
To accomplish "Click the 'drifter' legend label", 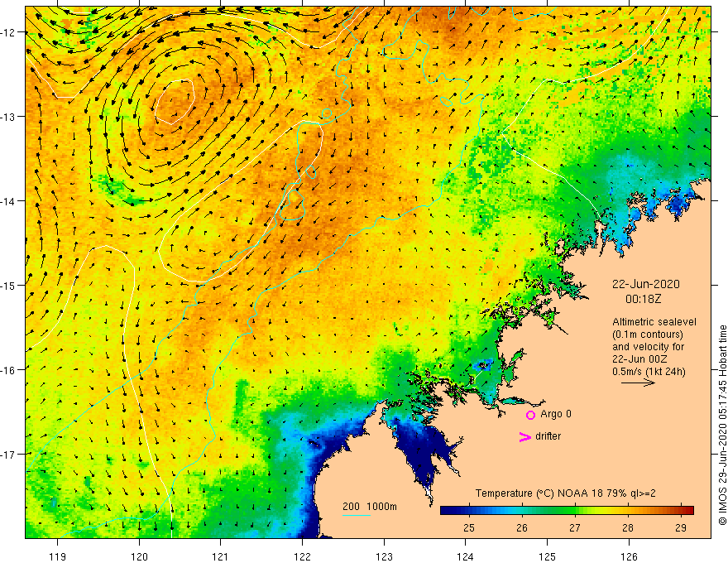I will (x=548, y=436).
